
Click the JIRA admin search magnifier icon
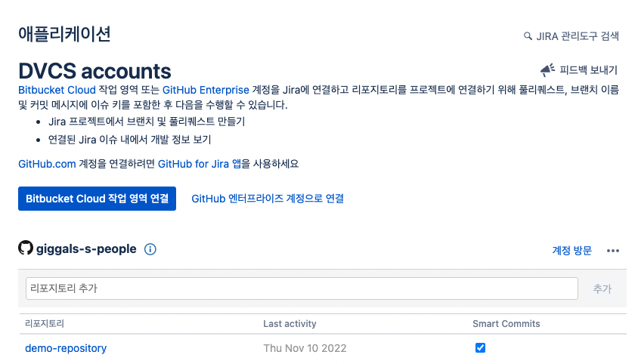(528, 36)
